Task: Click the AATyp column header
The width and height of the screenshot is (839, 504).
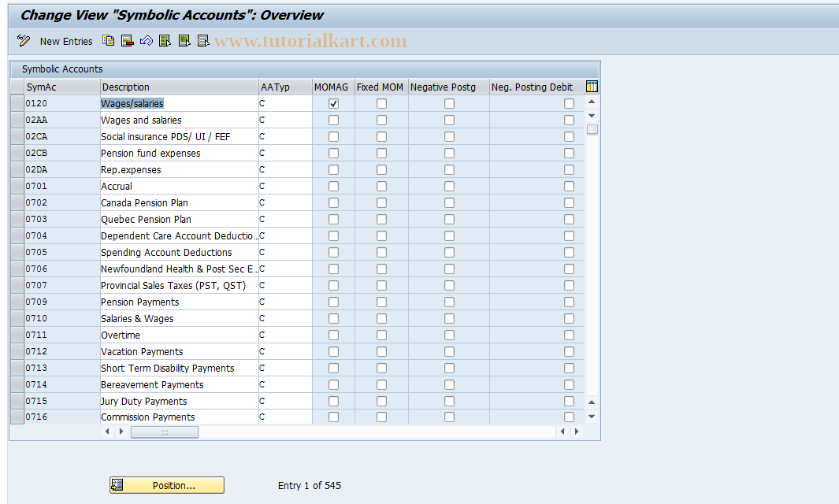Action: (285, 87)
